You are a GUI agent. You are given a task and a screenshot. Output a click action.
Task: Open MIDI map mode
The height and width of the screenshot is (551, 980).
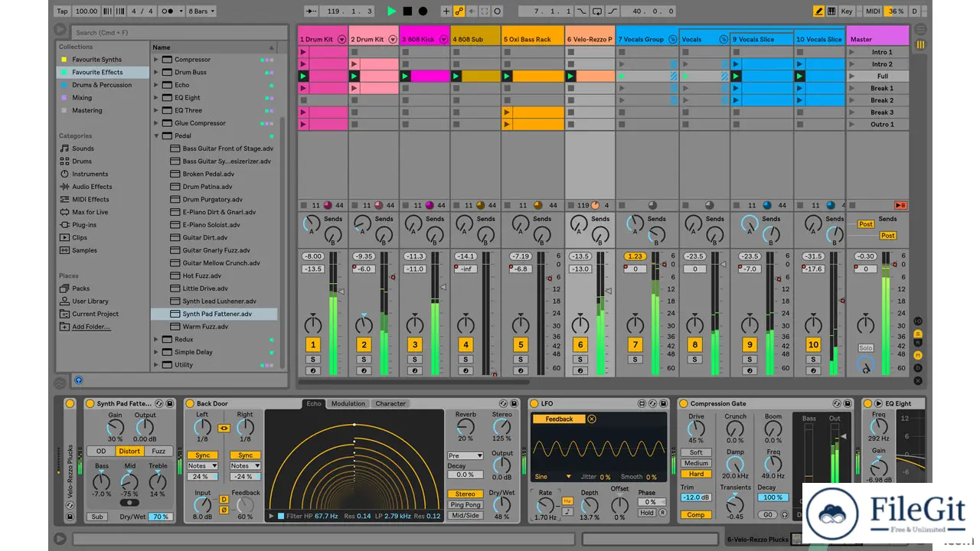click(873, 11)
